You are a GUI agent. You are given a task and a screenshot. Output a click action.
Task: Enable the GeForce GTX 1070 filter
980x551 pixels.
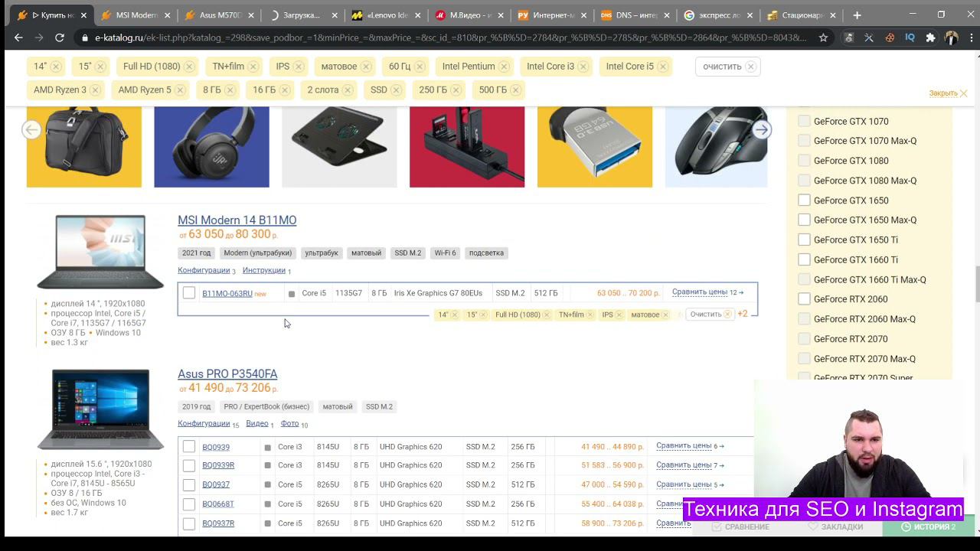(804, 121)
